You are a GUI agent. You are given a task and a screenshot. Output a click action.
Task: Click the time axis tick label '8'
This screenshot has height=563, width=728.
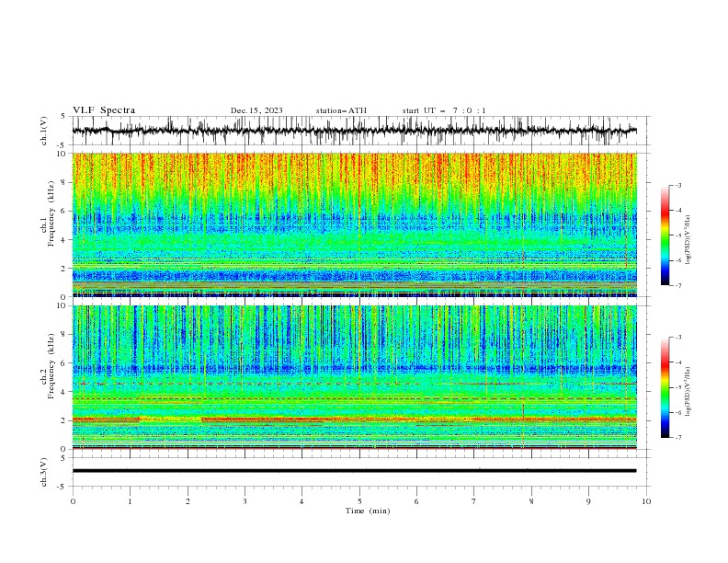tap(531, 501)
